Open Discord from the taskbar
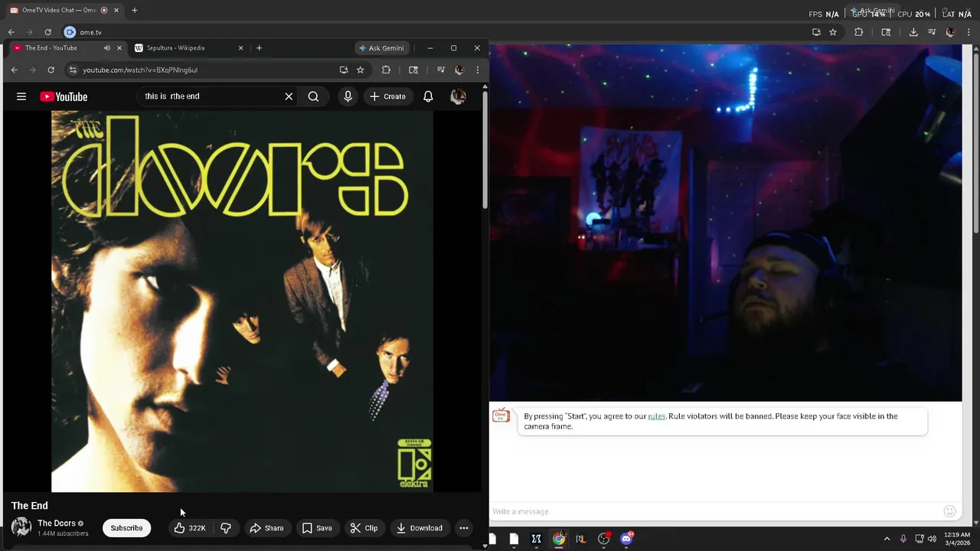 click(x=627, y=539)
